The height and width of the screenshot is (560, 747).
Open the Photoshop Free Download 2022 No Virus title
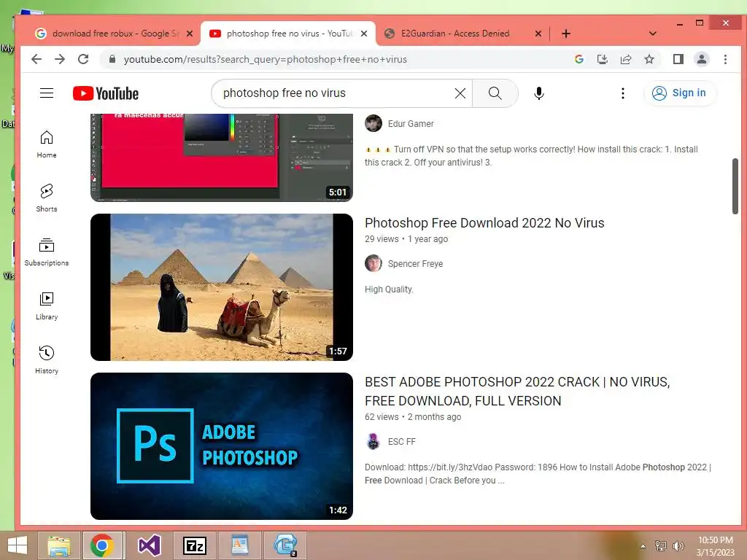tap(484, 223)
